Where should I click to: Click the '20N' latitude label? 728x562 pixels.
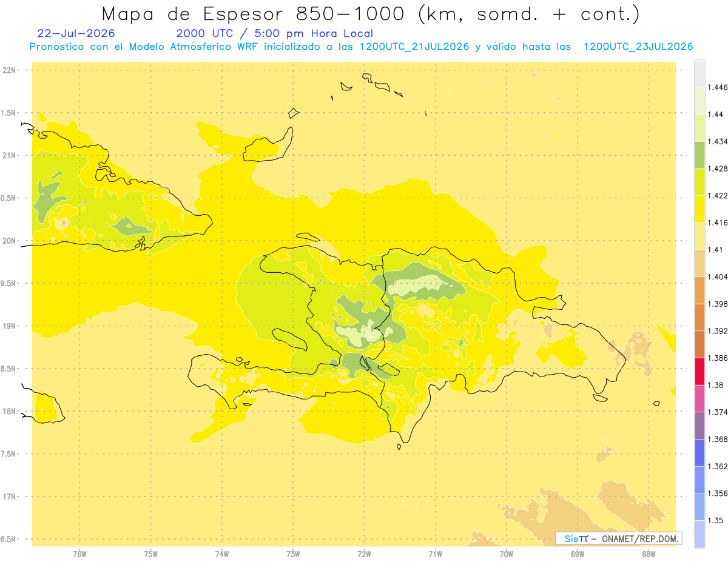[9, 241]
